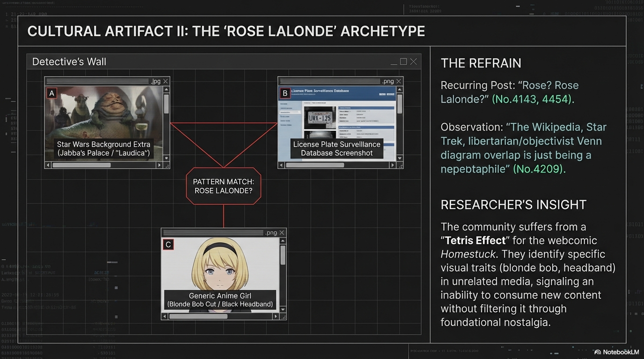The width and height of the screenshot is (644, 359).
Task: Close the Detective's Wall window
Action: [x=413, y=62]
